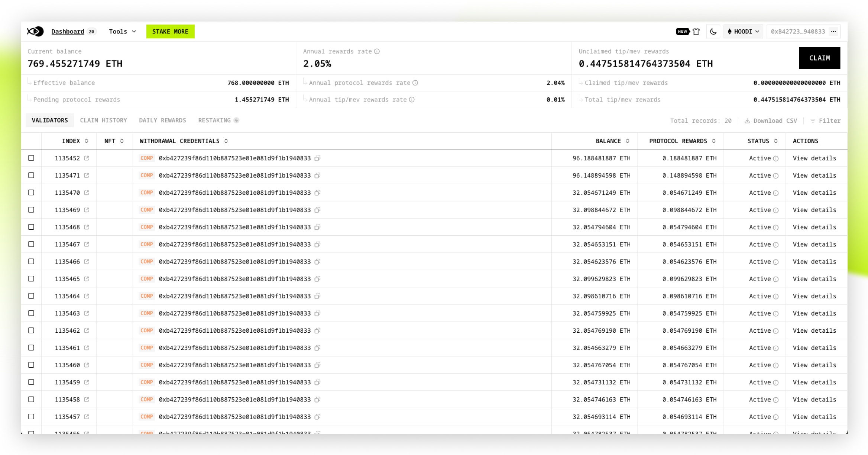Viewport: 868px width, 455px height.
Task: Click Annual tip/mev rewards rate info icon
Action: [412, 100]
